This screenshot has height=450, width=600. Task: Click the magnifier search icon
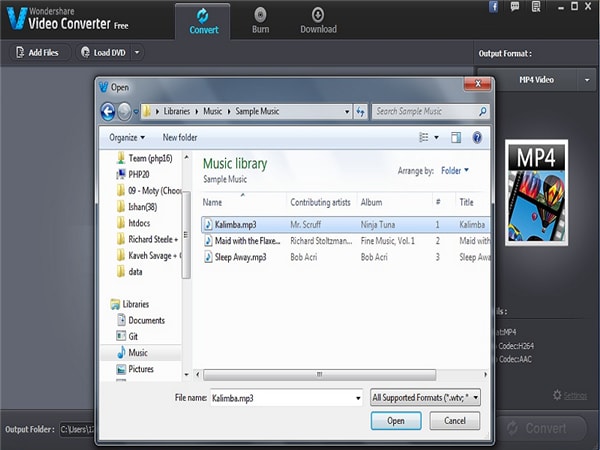[x=483, y=111]
